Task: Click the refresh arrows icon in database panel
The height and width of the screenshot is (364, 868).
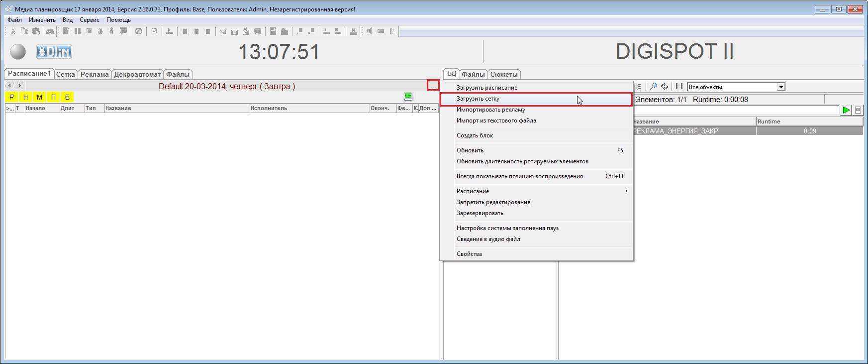Action: (x=665, y=87)
